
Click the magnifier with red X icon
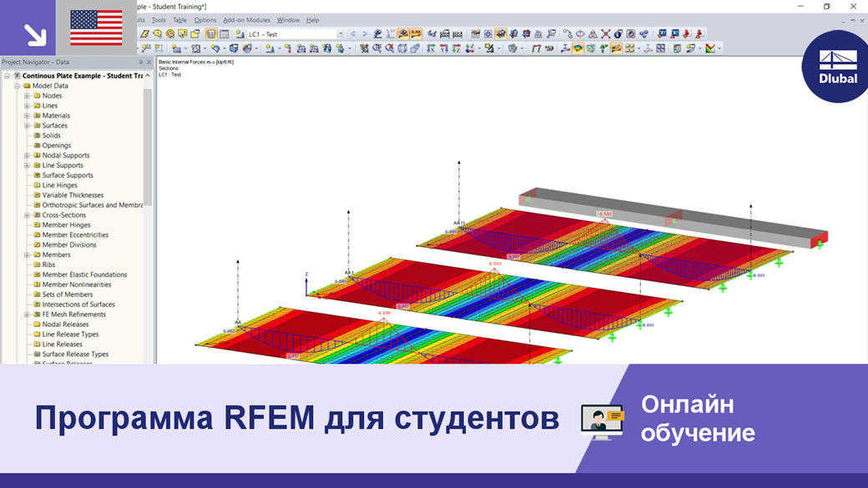tap(390, 48)
